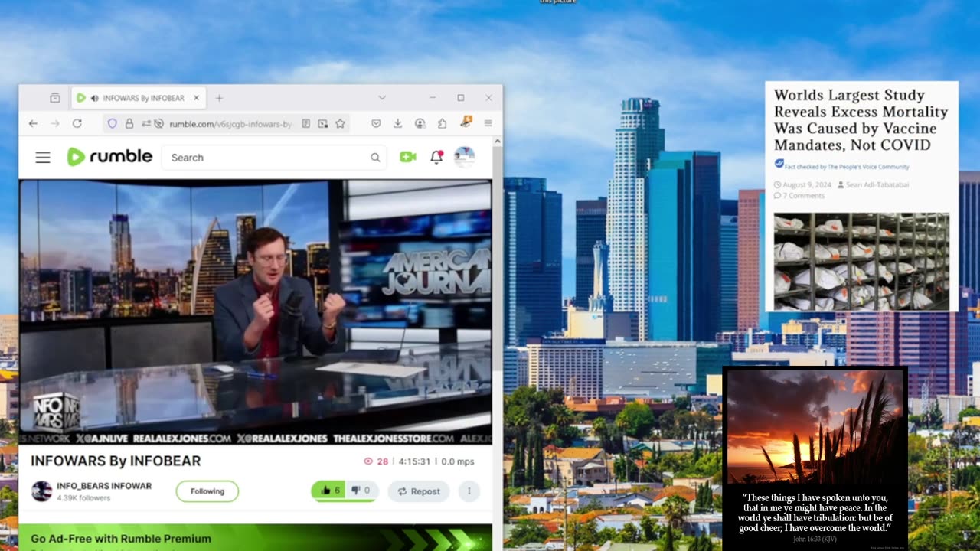Click the 0.0 mps stat text
This screenshot has width=980, height=551.
[x=458, y=461]
